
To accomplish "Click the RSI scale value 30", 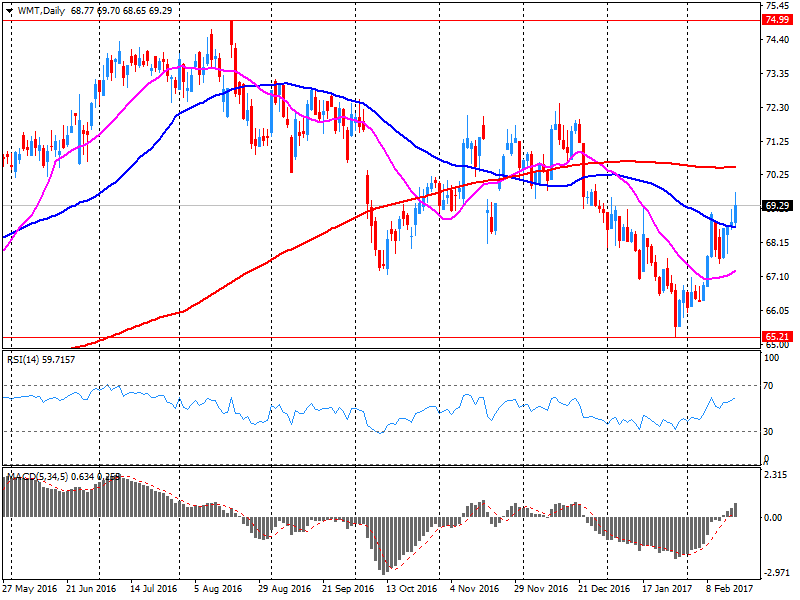I will pyautogui.click(x=768, y=432).
